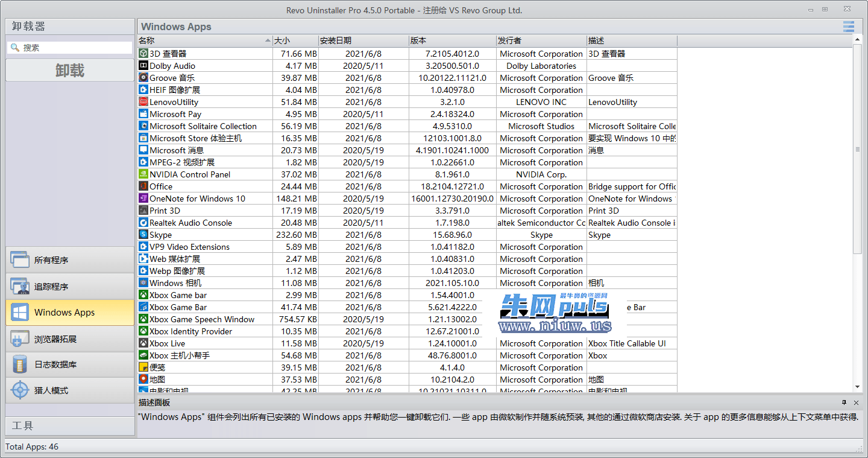Sort list by 安装日期 column header
Viewport: 868px width, 458px height.
(363, 40)
